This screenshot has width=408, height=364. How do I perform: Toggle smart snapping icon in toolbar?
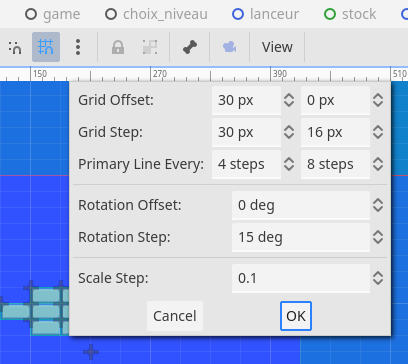pos(15,47)
